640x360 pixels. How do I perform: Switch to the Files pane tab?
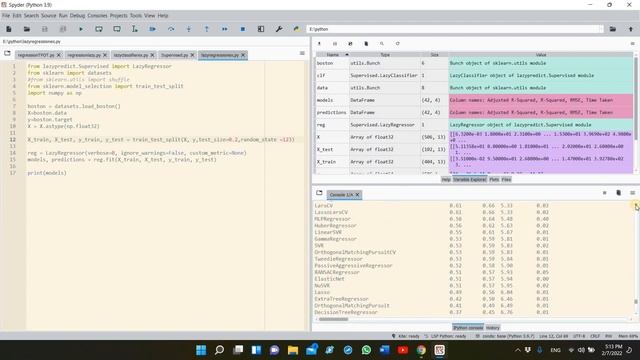tap(506, 180)
